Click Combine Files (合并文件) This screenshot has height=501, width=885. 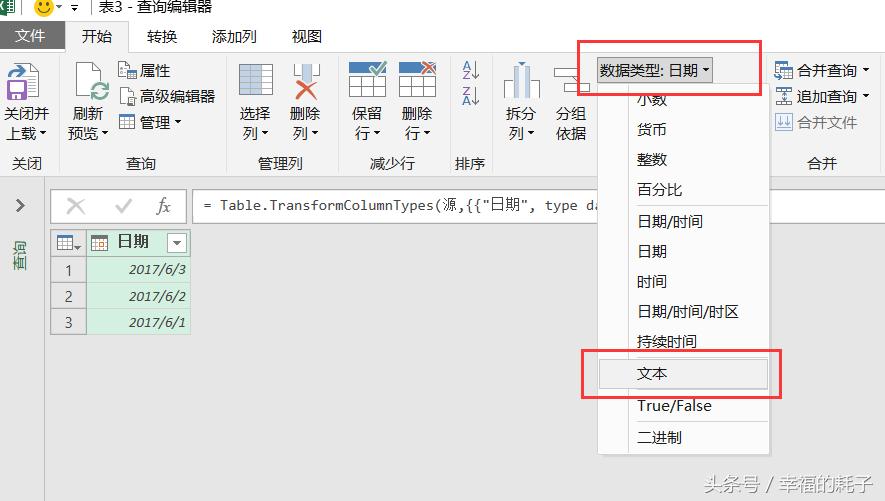(x=816, y=122)
